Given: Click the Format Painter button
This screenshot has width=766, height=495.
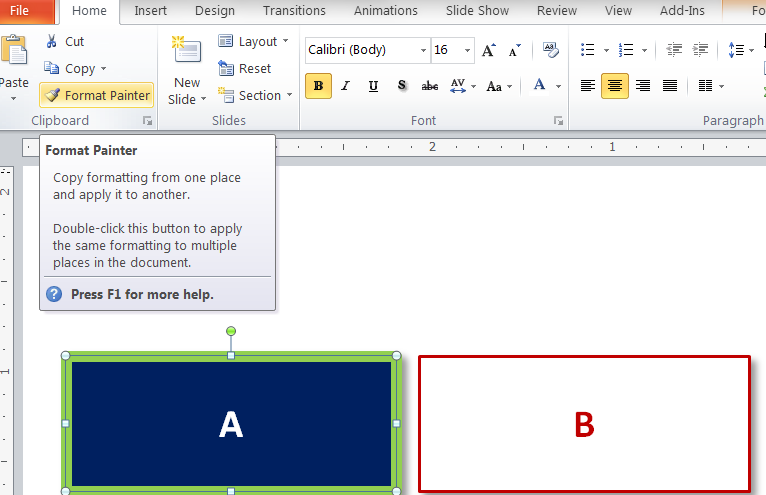Looking at the screenshot, I should point(96,95).
